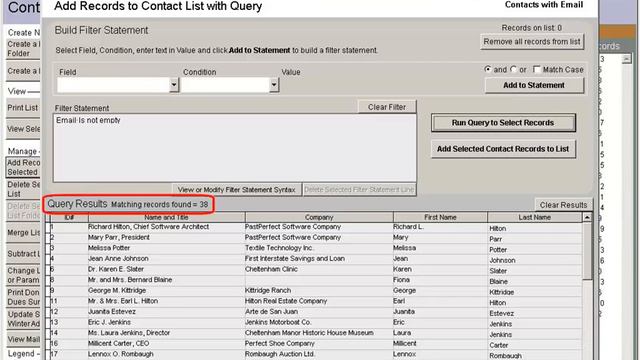The width and height of the screenshot is (640, 360).
Task: Click Remove all records from list
Action: coord(531,42)
